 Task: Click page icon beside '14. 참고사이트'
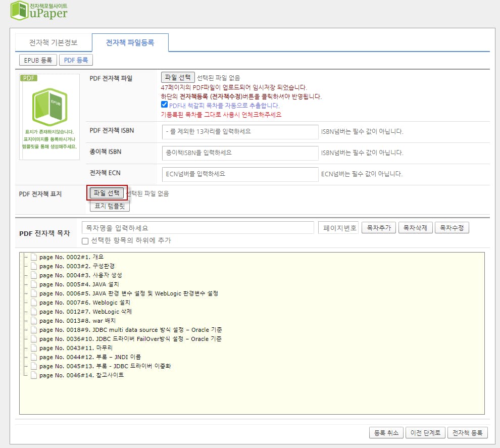click(34, 375)
